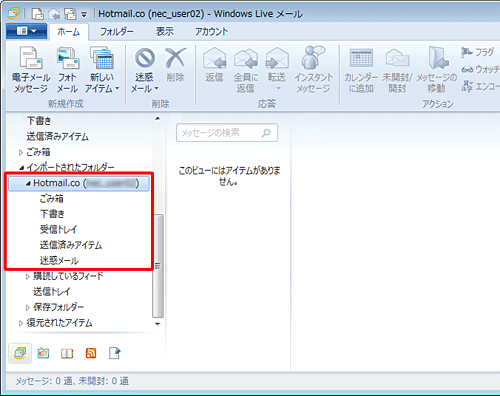Click 全員に返信 reply all icon
The image size is (500, 396).
tap(246, 58)
